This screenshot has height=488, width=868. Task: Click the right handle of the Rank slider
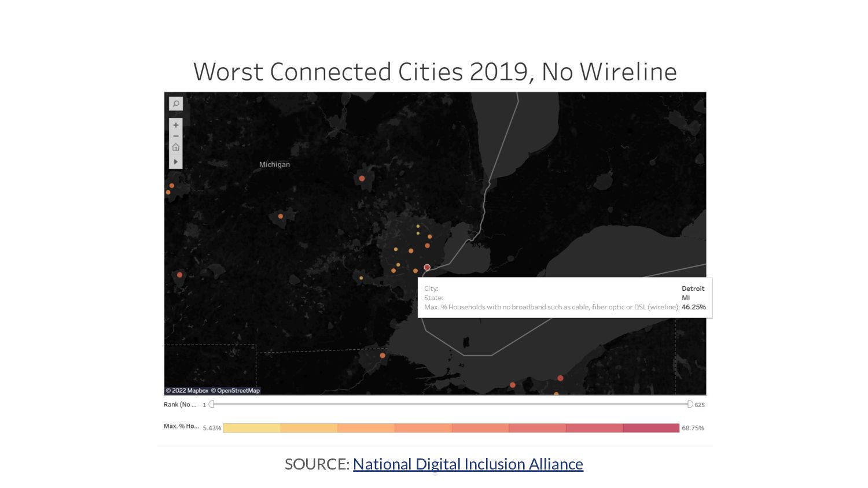click(x=690, y=404)
